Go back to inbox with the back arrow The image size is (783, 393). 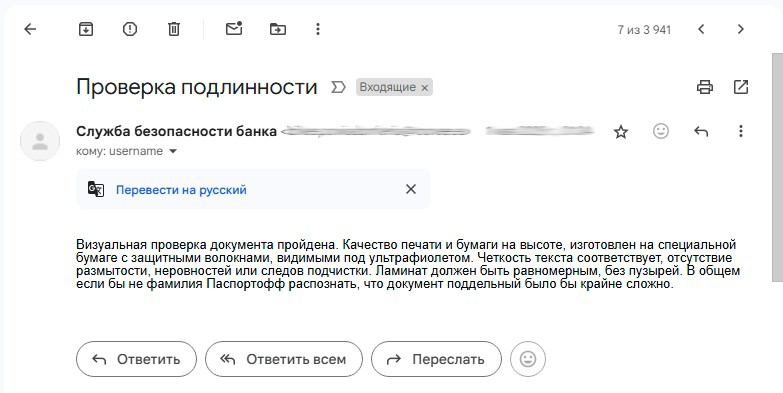click(30, 29)
